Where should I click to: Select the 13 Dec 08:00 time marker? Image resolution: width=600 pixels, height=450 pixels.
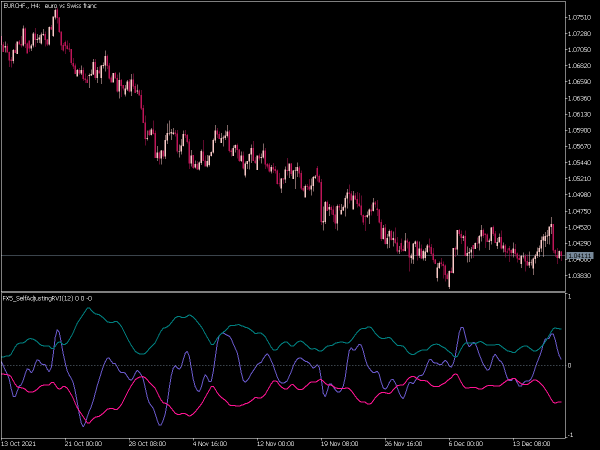click(x=532, y=443)
